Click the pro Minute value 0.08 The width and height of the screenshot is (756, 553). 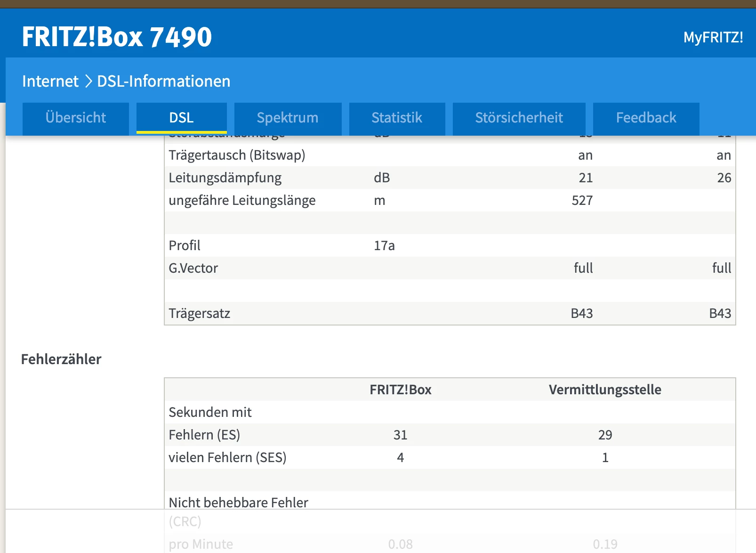[401, 544]
